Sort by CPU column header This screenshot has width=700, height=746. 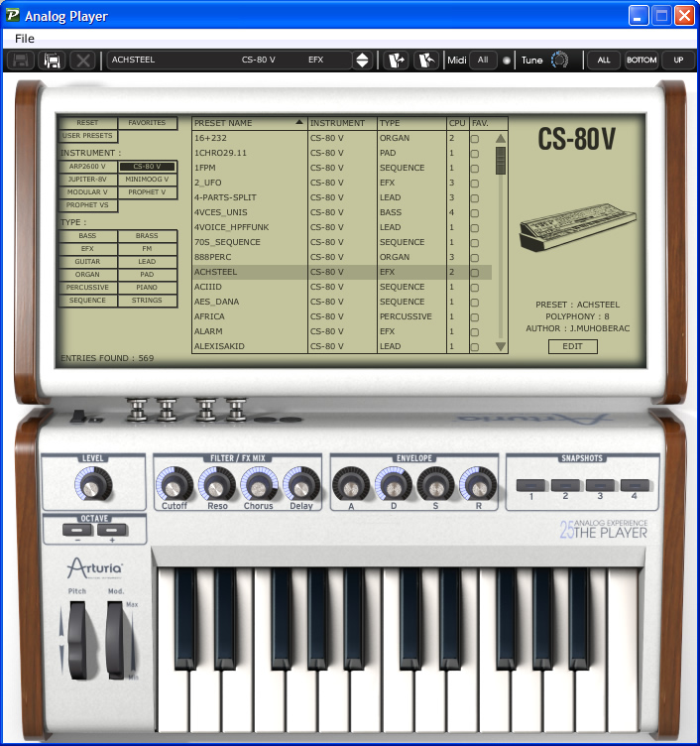[457, 123]
